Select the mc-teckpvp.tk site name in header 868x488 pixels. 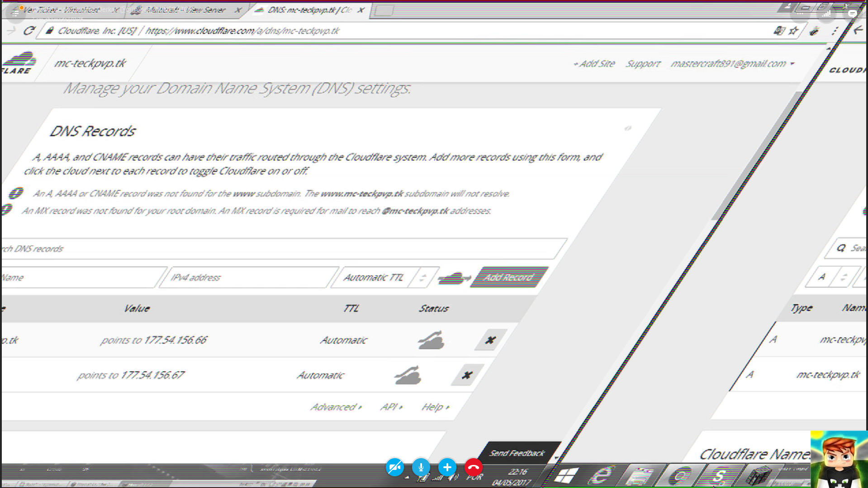pos(90,63)
